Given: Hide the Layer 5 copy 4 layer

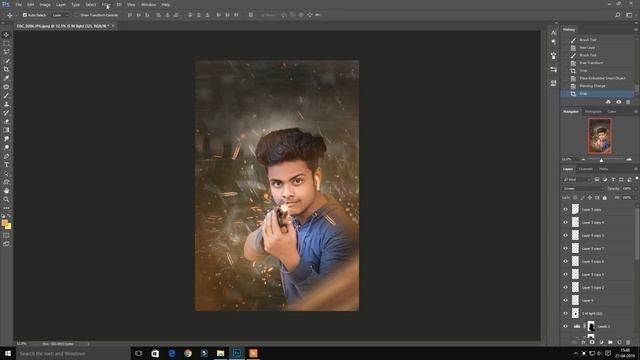Looking at the screenshot, I should 566,222.
